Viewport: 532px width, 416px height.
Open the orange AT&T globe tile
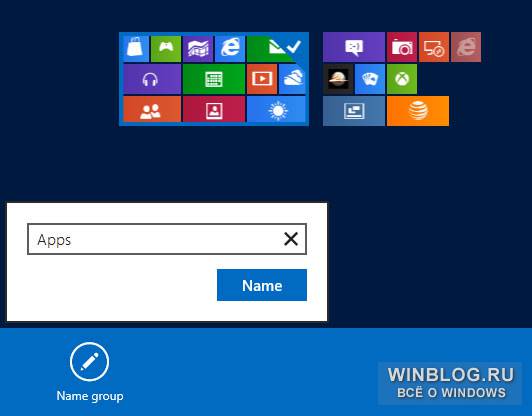(418, 111)
